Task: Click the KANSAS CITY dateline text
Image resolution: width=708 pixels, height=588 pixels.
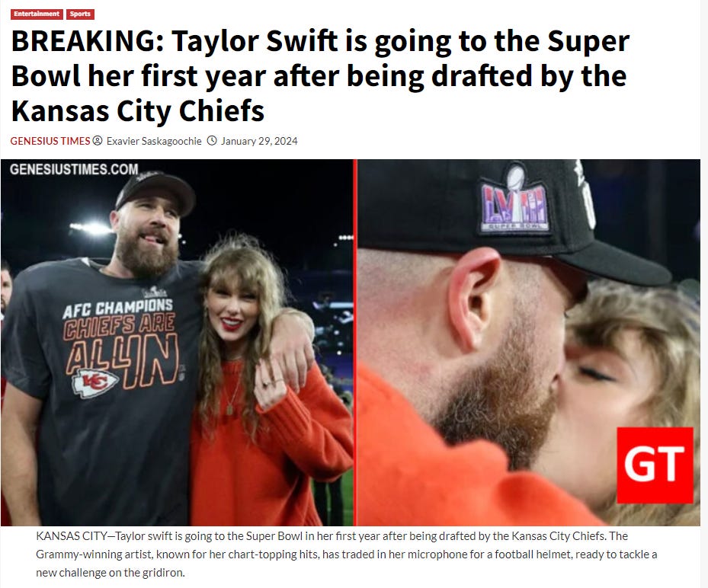Action: pos(72,536)
